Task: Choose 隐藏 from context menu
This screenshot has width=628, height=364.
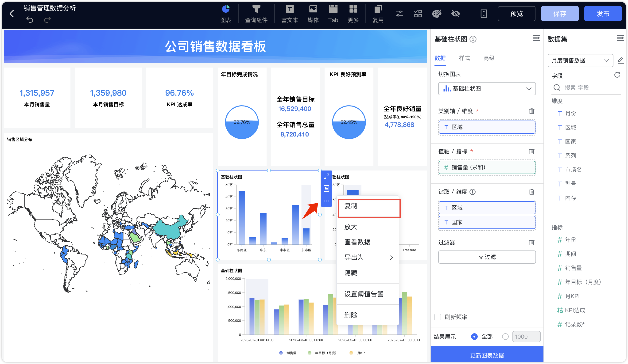Action: pos(368,273)
